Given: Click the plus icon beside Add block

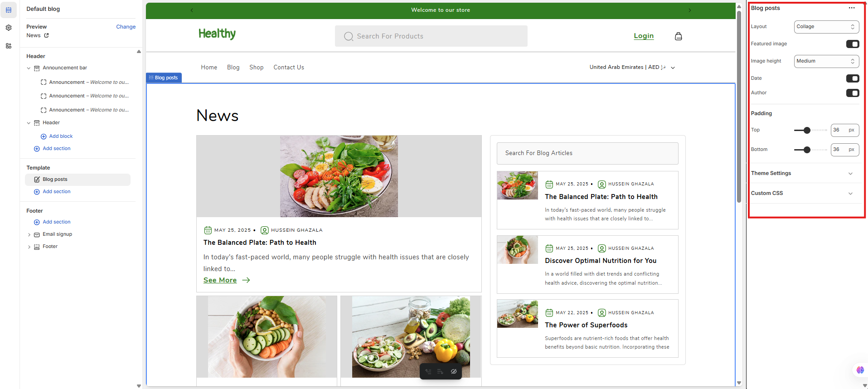Looking at the screenshot, I should tap(44, 136).
